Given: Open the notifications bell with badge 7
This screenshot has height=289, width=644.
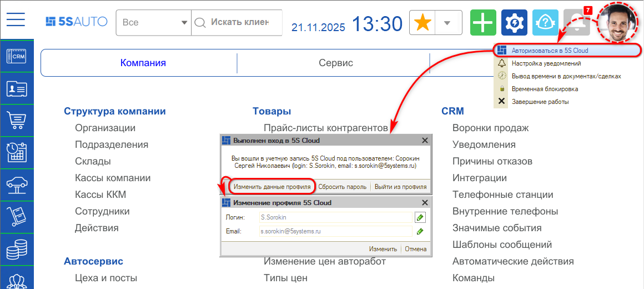Looking at the screenshot, I should 577,22.
